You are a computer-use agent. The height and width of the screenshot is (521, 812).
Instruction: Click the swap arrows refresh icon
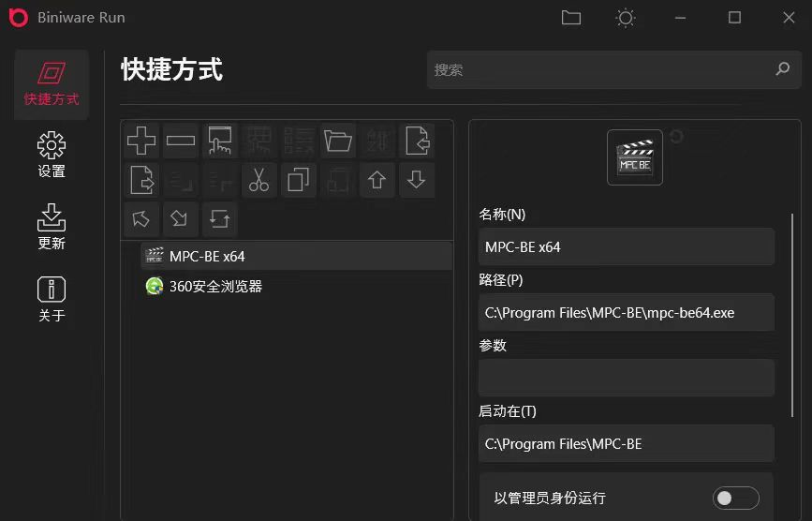click(x=219, y=219)
